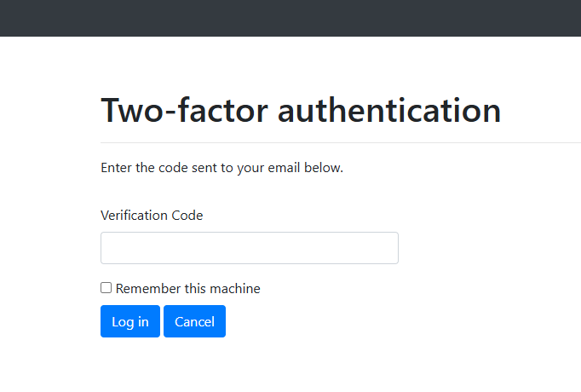Click the 'Remember this machine' label text
This screenshot has width=581, height=392.
[187, 289]
